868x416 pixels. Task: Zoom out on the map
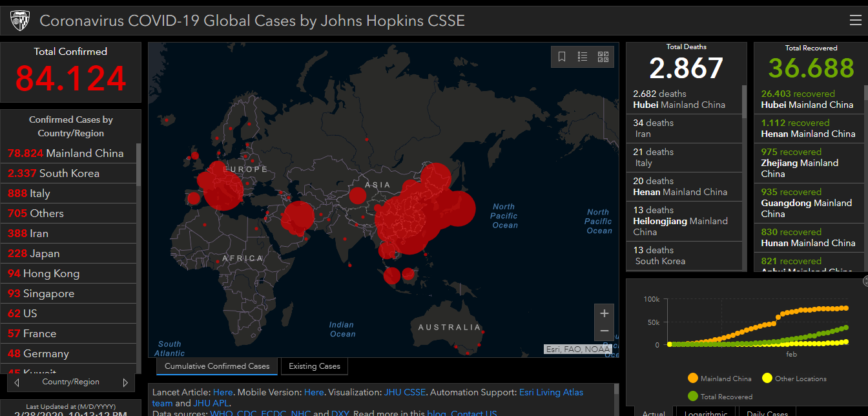pyautogui.click(x=604, y=331)
